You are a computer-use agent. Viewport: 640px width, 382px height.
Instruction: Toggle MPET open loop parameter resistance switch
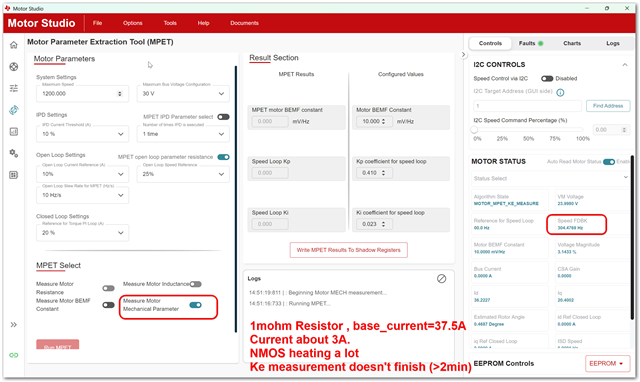tap(223, 157)
